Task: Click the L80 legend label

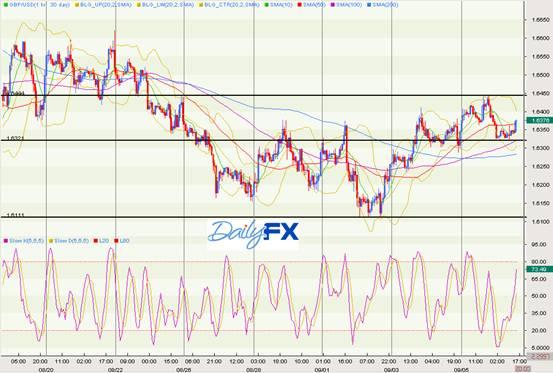Action: pyautogui.click(x=124, y=241)
